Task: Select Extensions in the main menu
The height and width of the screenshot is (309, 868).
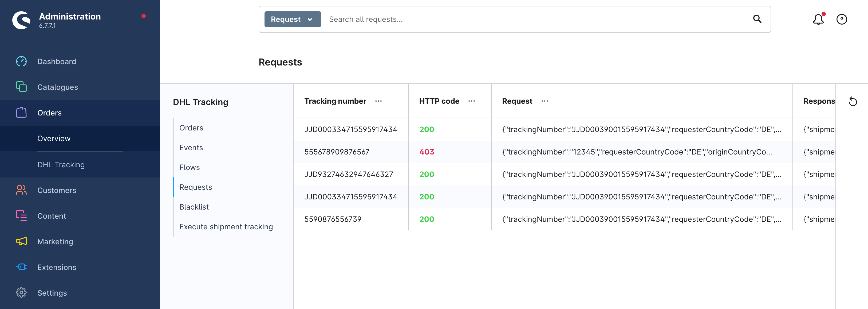Action: (x=57, y=267)
